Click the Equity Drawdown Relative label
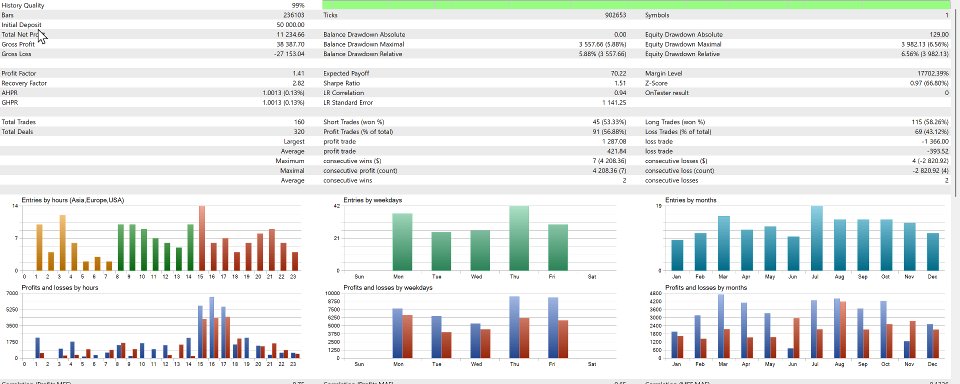This screenshot has height=384, width=960. (683, 54)
